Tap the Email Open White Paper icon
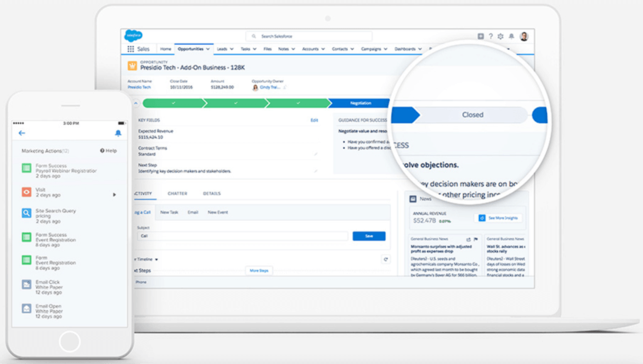This screenshot has height=364, width=643. (x=26, y=308)
